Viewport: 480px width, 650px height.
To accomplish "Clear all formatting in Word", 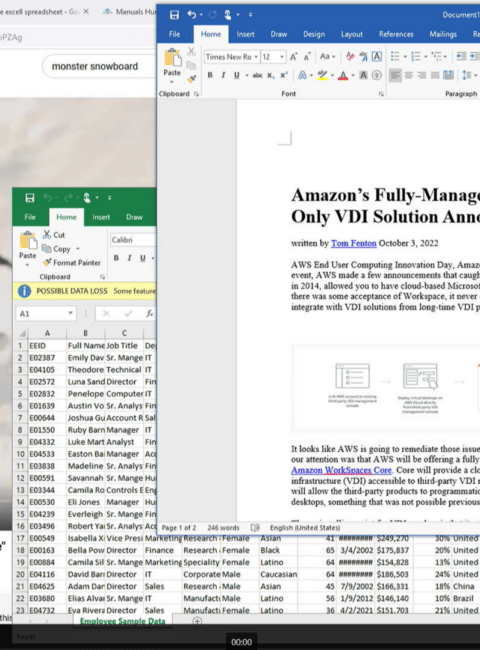I will pos(350,57).
